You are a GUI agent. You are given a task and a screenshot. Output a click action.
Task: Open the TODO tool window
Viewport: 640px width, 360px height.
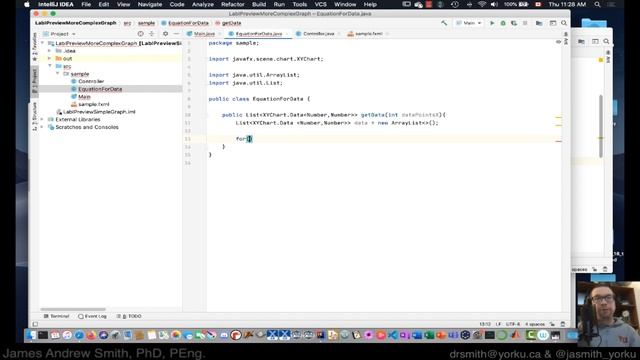[x=129, y=316]
